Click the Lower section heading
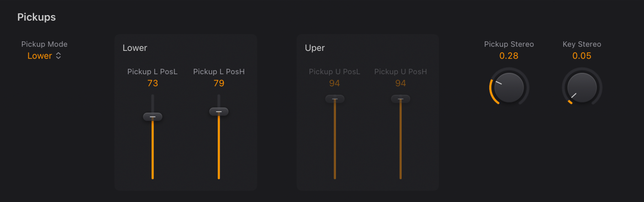This screenshot has height=202, width=644. pyautogui.click(x=135, y=48)
